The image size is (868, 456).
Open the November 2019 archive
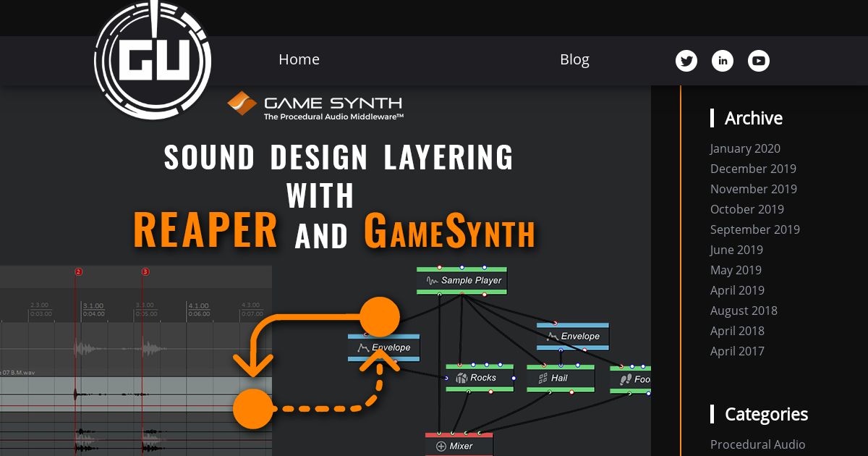(754, 189)
